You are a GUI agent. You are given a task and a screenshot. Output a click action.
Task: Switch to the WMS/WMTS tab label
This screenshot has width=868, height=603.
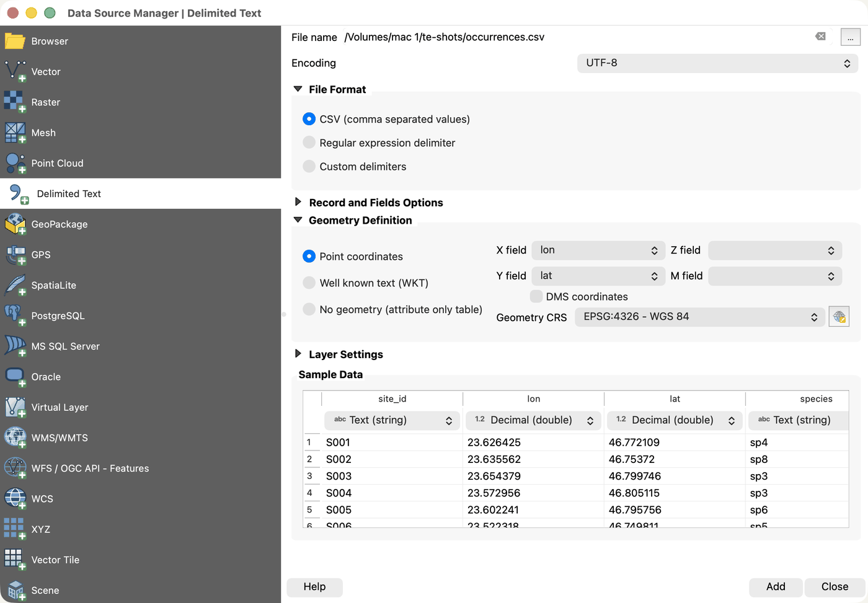click(60, 438)
